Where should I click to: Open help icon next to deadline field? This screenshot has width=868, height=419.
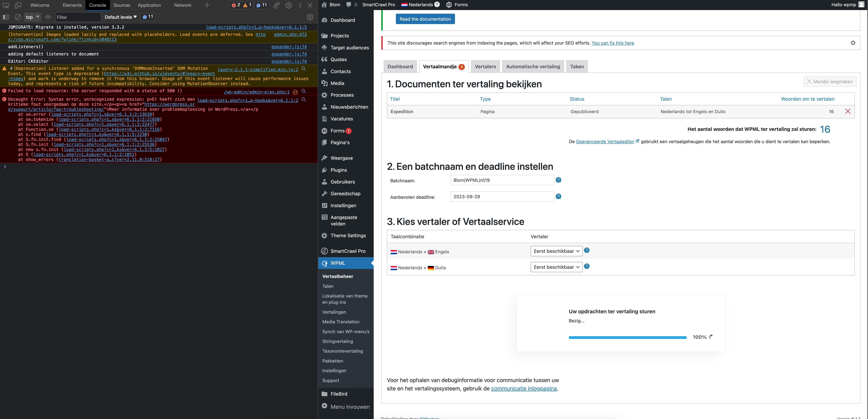558,196
